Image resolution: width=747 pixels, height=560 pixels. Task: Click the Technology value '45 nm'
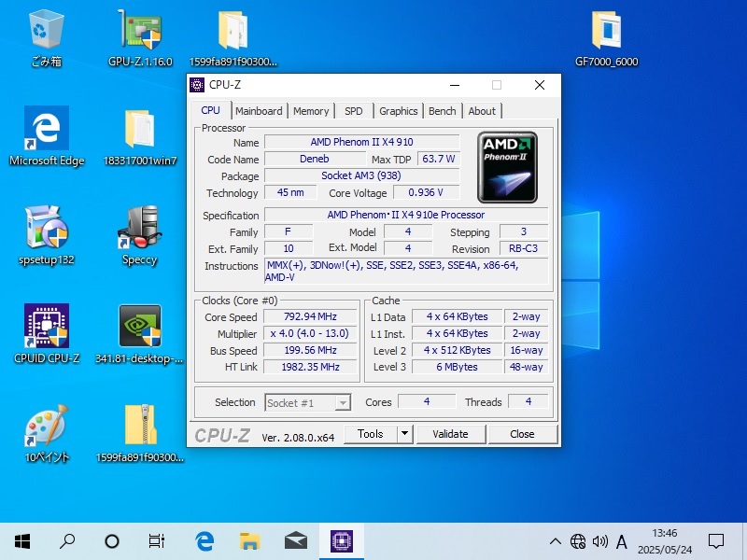coord(290,192)
